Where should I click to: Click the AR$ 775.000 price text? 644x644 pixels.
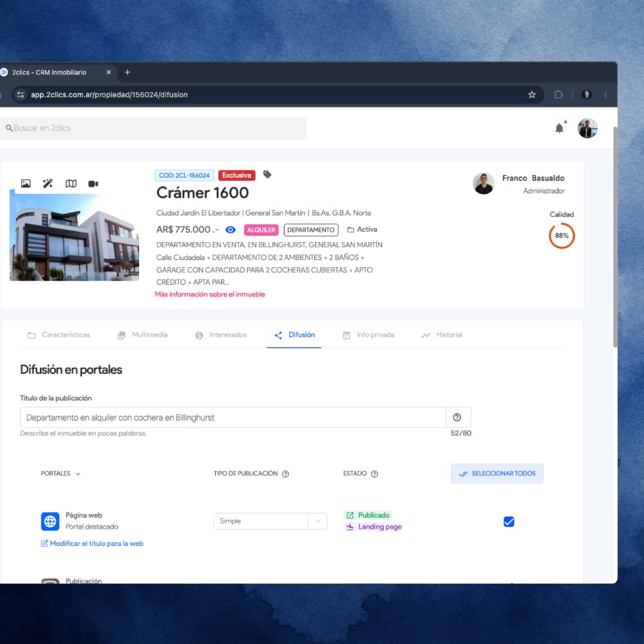187,230
